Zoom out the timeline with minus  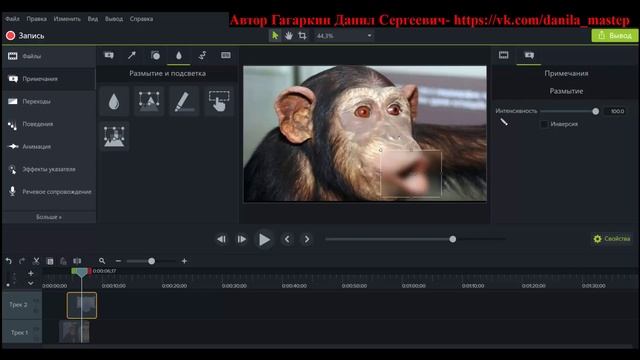118,261
